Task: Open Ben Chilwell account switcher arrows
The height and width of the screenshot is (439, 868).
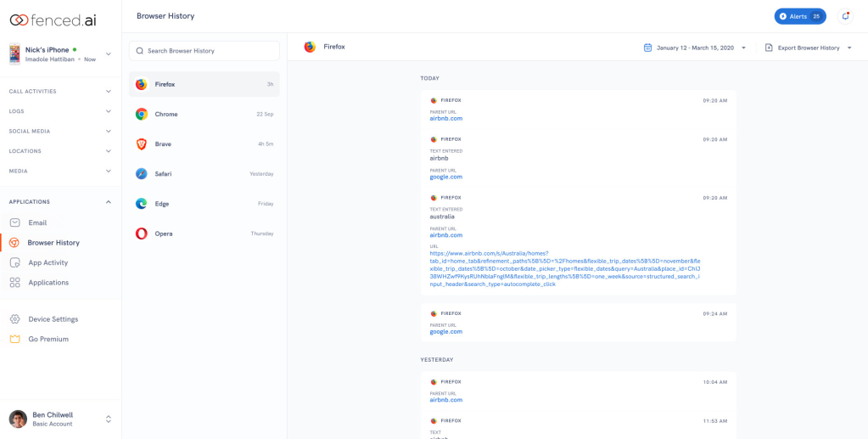Action: click(x=109, y=419)
